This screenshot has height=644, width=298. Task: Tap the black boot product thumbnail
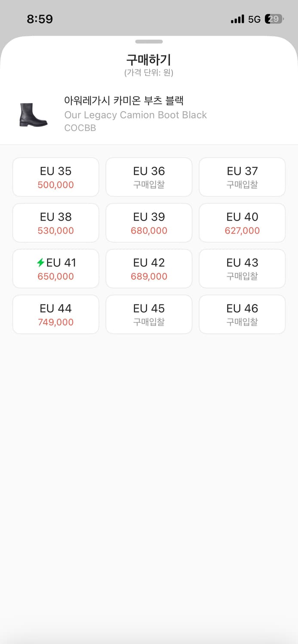click(33, 115)
